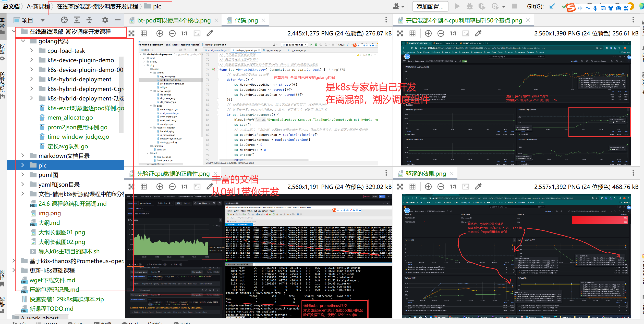Screen dimensions: 644x324
Task: Open 大纲.md file in project tree
Action: pos(49,223)
